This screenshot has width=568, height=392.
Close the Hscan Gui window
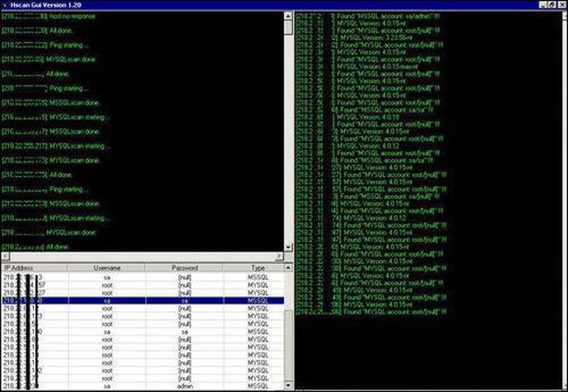click(562, 5)
